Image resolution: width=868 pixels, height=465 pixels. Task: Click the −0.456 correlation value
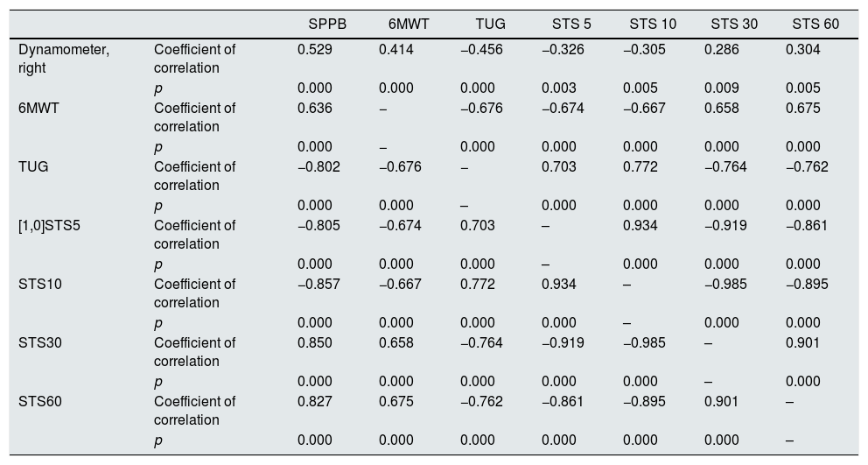tap(481, 50)
